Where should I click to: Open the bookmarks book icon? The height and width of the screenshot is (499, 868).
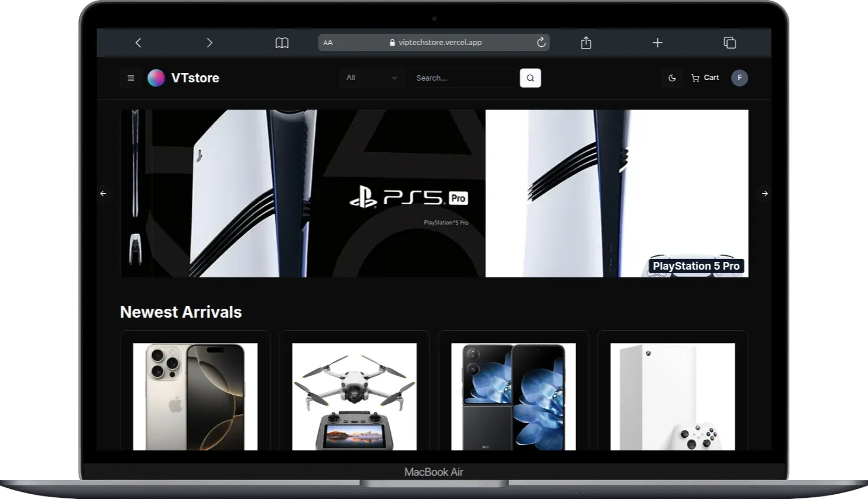click(282, 43)
